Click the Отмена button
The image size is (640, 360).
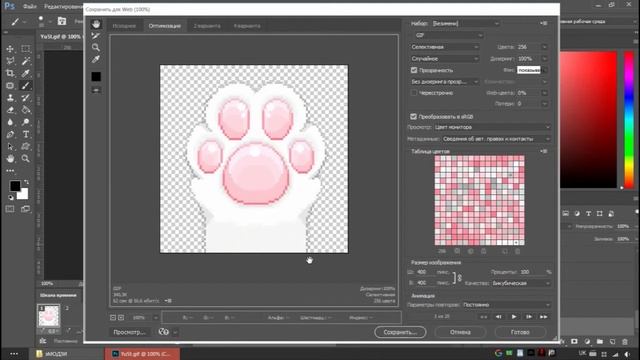460,332
